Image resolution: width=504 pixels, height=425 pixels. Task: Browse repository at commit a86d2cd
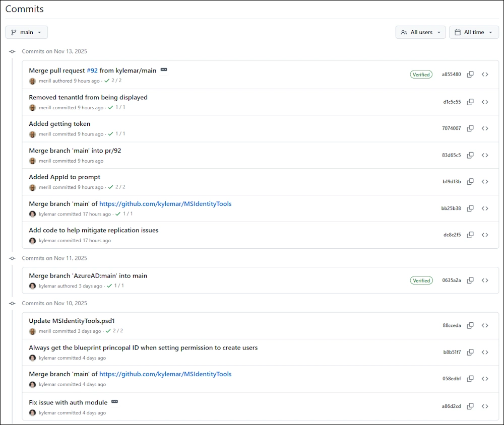(x=485, y=406)
